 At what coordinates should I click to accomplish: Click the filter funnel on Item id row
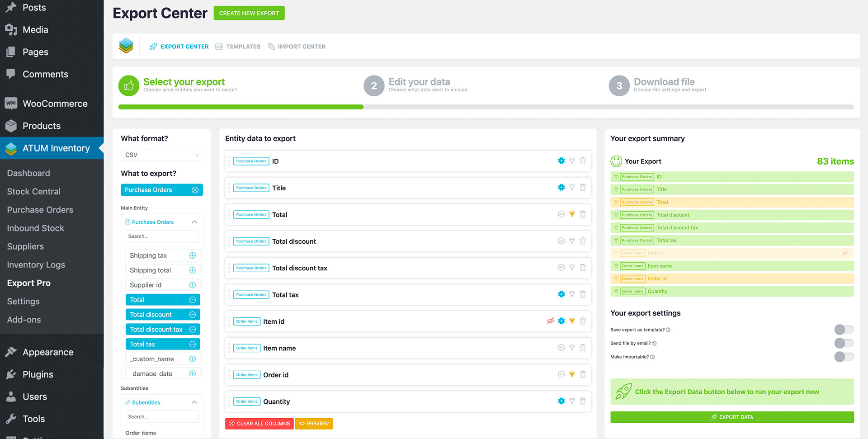572,321
